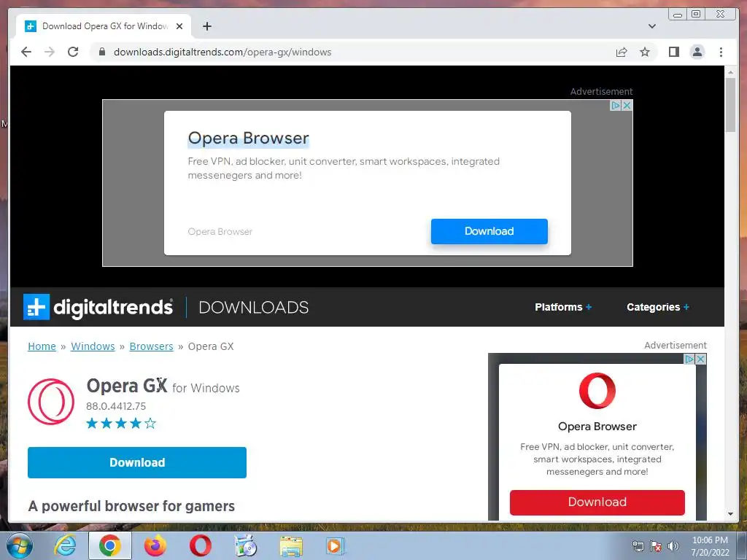Click the Chrome taskbar button
747x560 pixels.
[110, 545]
